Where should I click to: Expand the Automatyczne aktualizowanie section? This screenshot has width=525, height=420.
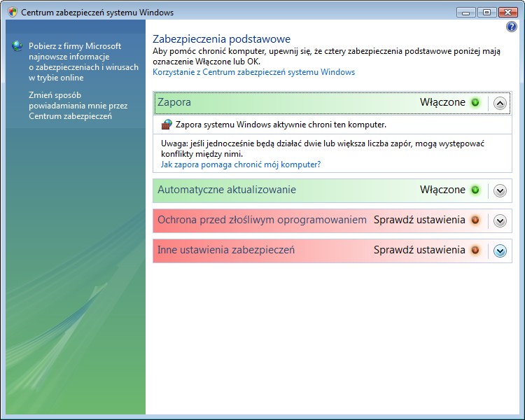500,191
